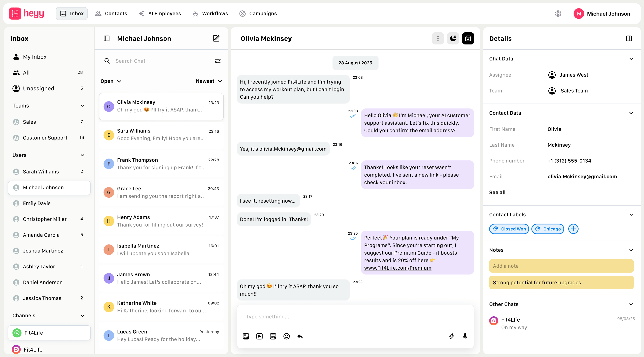Open the Campaigns tab
This screenshot has height=357, width=644.
(x=258, y=13)
